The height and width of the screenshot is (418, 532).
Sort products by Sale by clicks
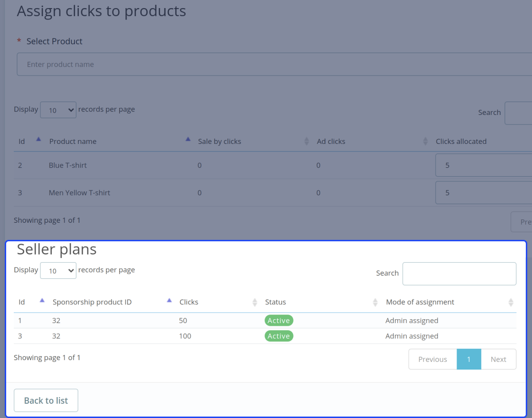253,141
